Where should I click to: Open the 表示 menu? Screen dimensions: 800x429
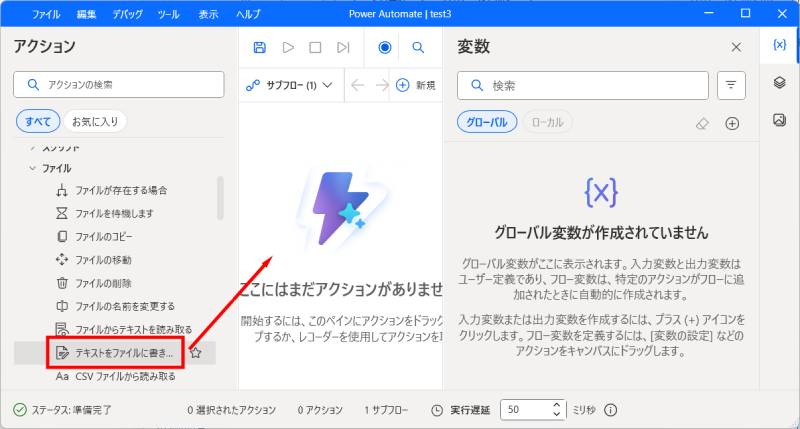208,14
